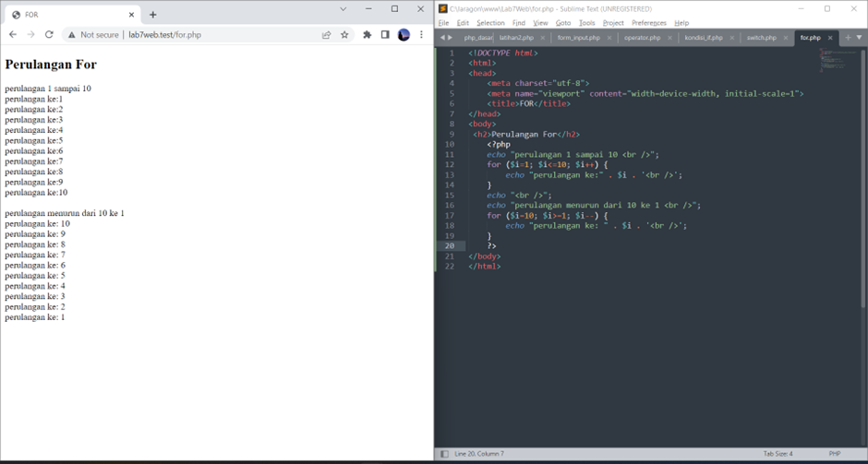Click 'perulangan ke:10' in browser output

pos(36,193)
